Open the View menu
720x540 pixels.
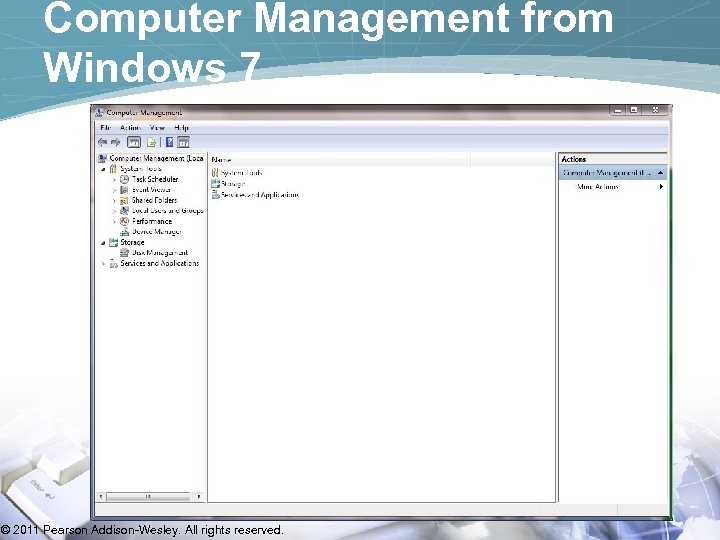pyautogui.click(x=157, y=128)
